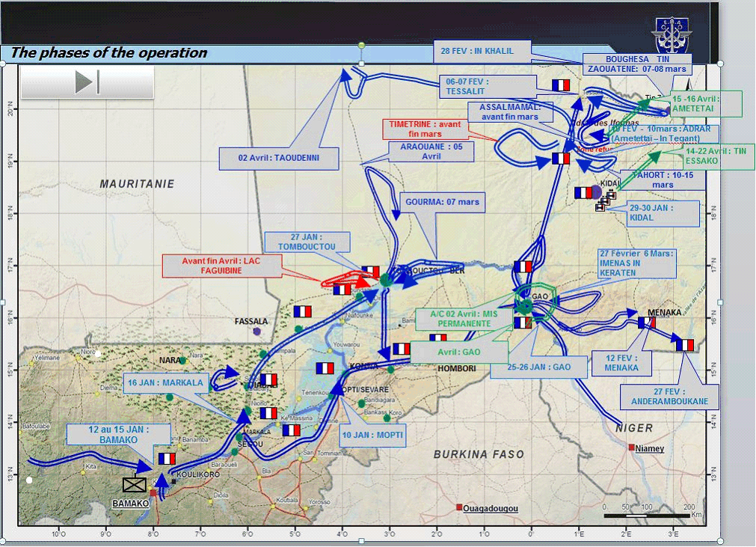Select the French flag above Fassala
The height and width of the screenshot is (547, 756).
click(302, 311)
